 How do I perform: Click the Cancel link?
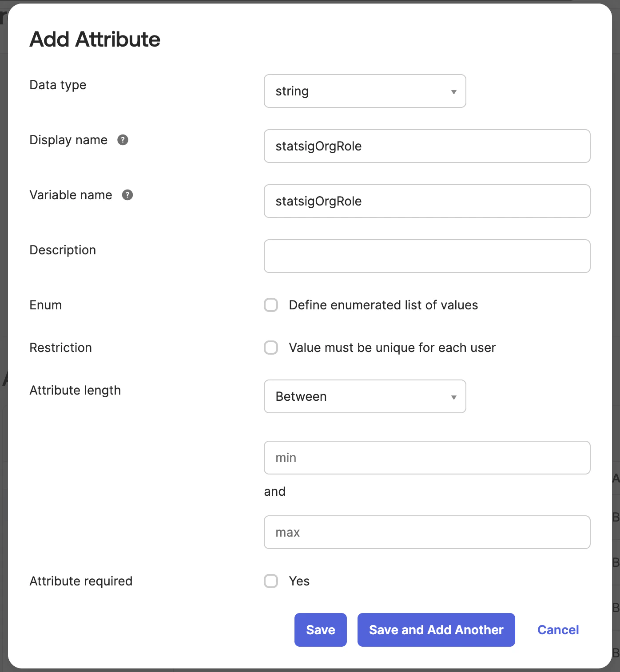(x=558, y=629)
